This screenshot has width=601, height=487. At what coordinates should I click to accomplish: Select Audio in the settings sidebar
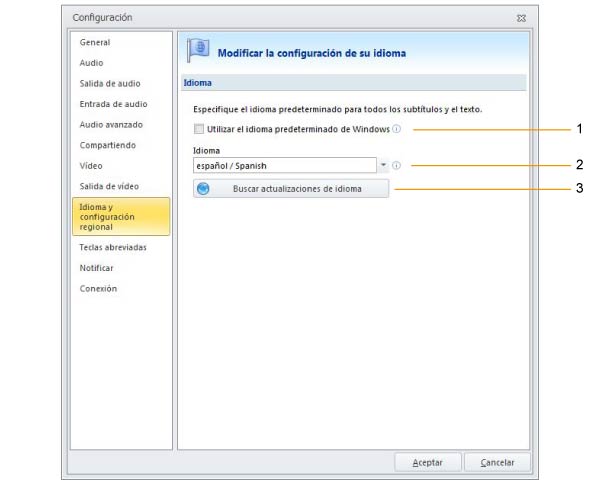tap(91, 63)
